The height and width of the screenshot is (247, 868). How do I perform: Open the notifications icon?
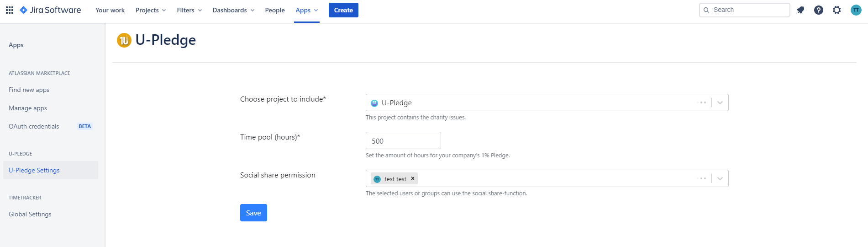(800, 10)
